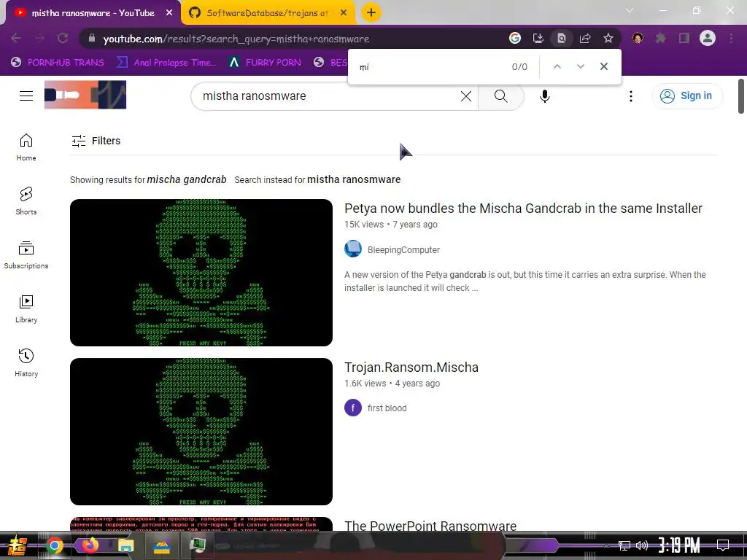Open History in sidebar
Image resolution: width=747 pixels, height=560 pixels.
(26, 363)
